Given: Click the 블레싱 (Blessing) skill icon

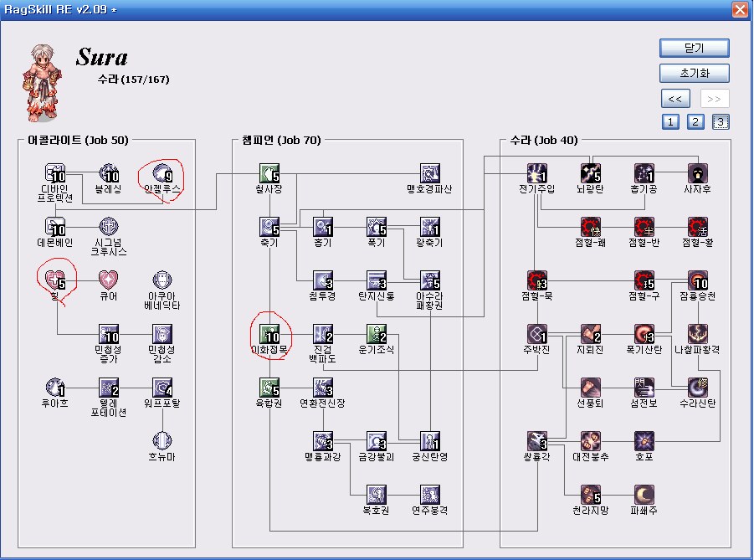Looking at the screenshot, I should coord(110,173).
